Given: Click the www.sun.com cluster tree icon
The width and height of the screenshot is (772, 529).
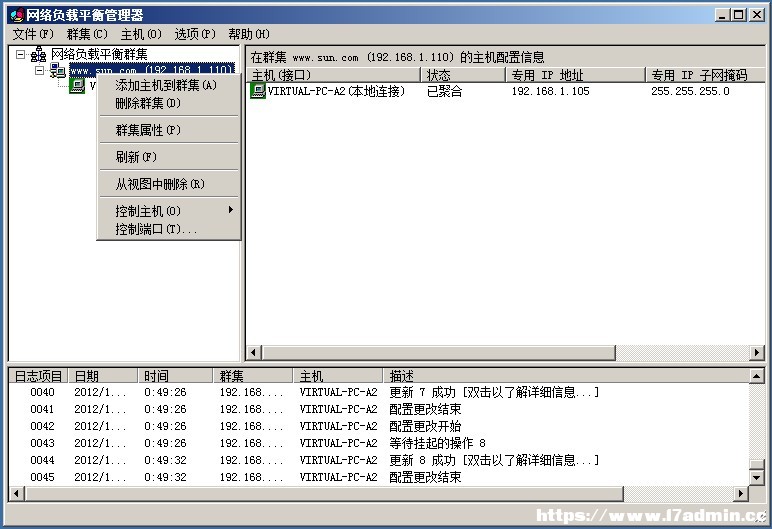Looking at the screenshot, I should (58, 71).
